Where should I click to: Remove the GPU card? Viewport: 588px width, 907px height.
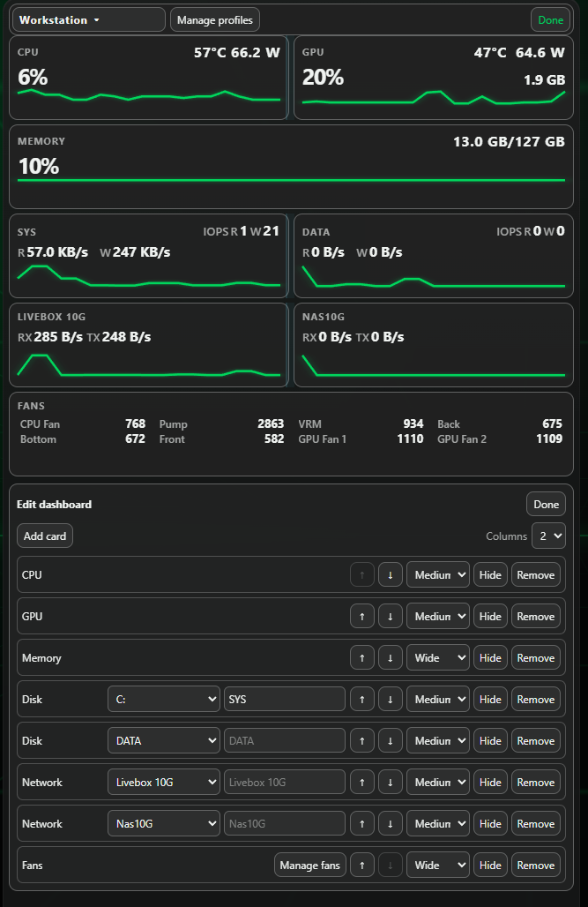pyautogui.click(x=535, y=617)
